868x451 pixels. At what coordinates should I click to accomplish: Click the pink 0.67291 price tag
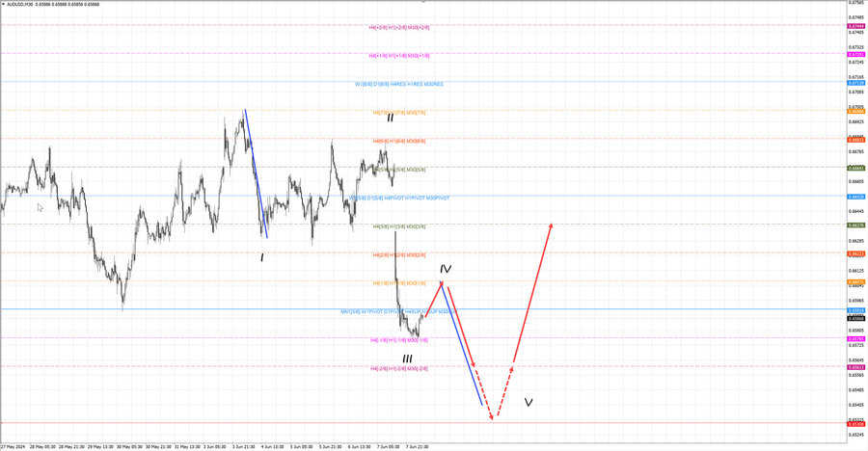[856, 55]
